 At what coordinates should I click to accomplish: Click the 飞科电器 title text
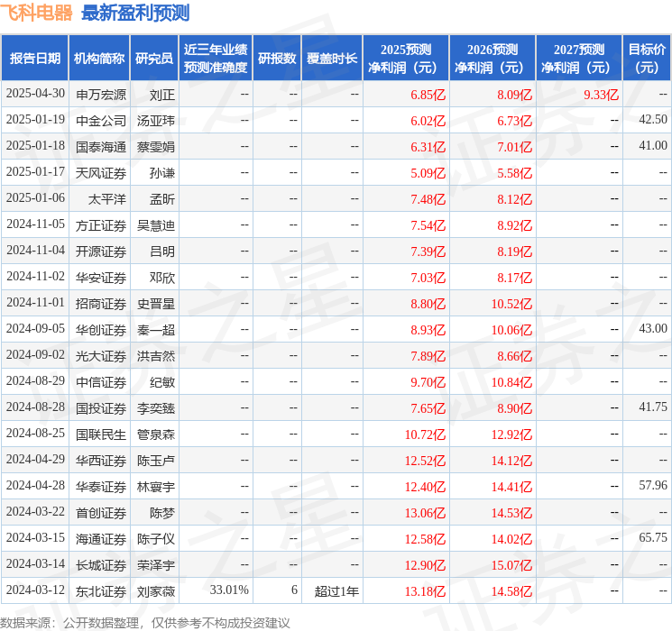pyautogui.click(x=36, y=13)
